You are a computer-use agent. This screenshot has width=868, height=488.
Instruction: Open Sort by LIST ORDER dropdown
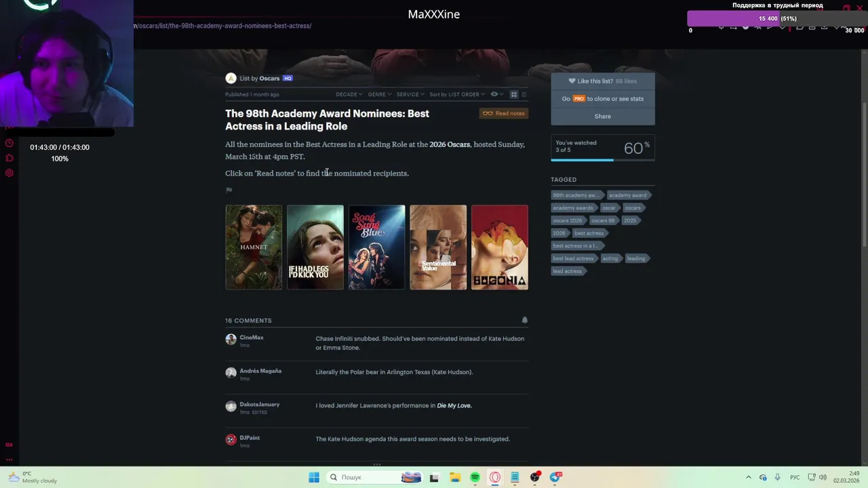(x=458, y=94)
